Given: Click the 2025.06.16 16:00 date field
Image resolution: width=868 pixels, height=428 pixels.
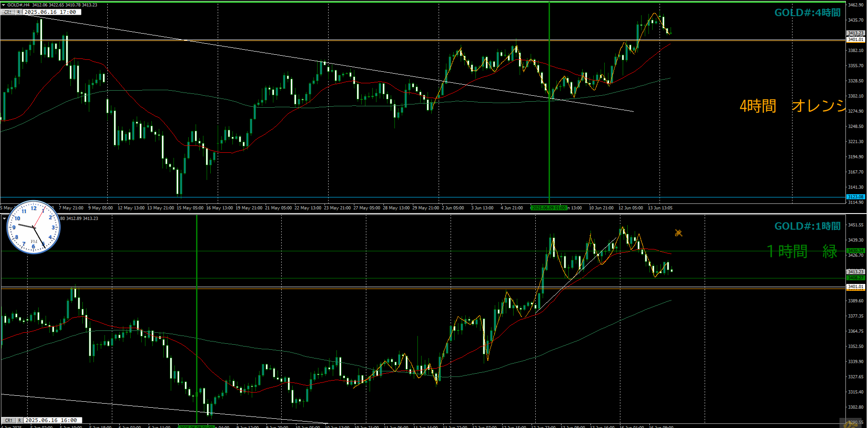Looking at the screenshot, I should coord(53,420).
